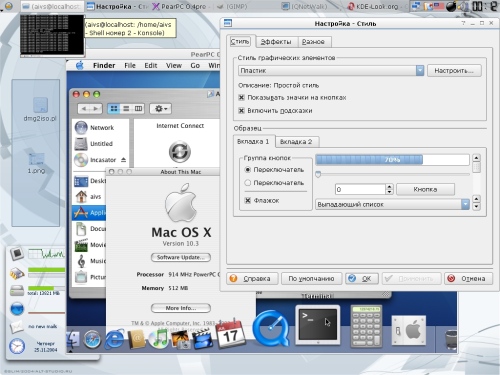Open System Preferences icon in dock
The width and height of the screenshot is (500, 375).
[x=409, y=330]
